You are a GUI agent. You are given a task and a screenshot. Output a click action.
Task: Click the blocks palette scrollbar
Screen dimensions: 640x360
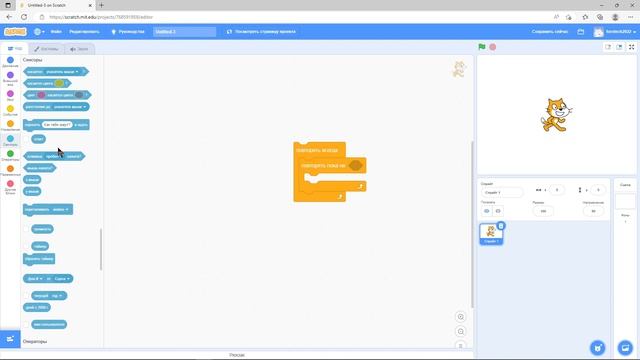click(101, 249)
